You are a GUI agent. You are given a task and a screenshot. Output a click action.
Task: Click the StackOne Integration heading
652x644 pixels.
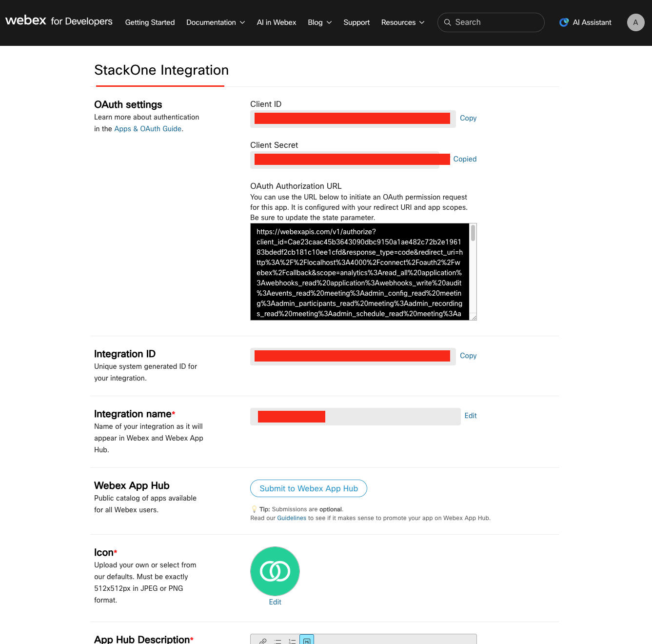[161, 70]
